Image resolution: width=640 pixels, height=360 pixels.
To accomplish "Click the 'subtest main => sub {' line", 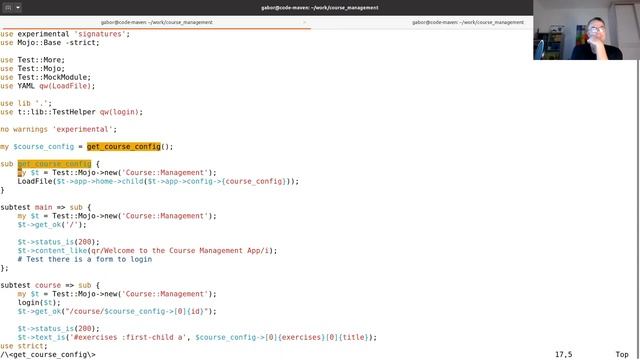I will pos(46,207).
